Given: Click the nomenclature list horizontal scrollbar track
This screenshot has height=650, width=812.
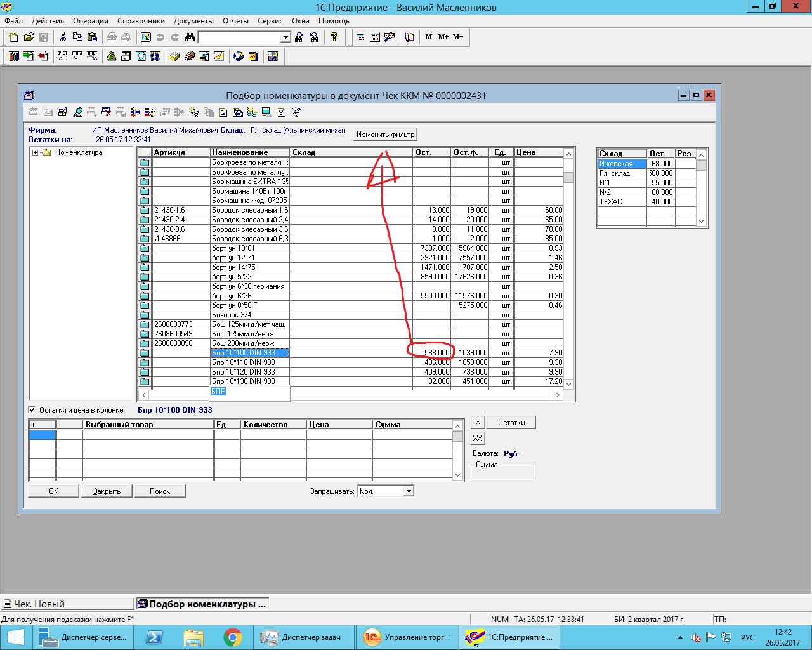Looking at the screenshot, I should [419, 395].
